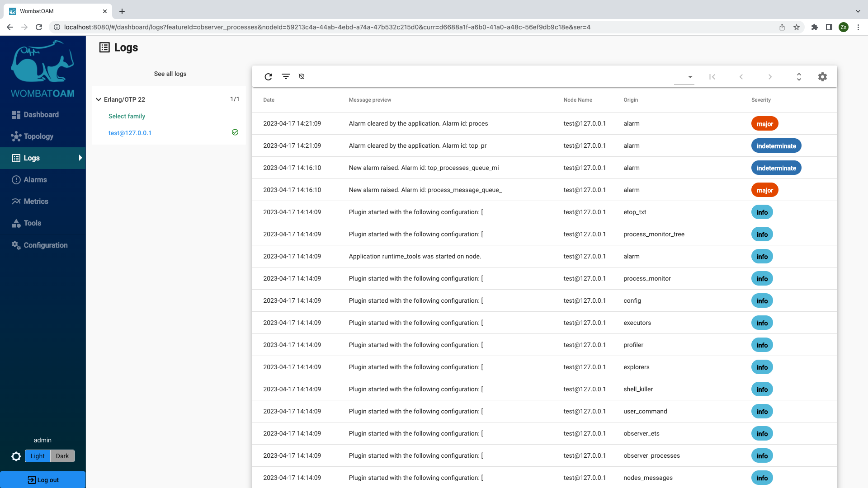Select origin observer_processes cell
The height and width of the screenshot is (488, 868).
(x=651, y=455)
